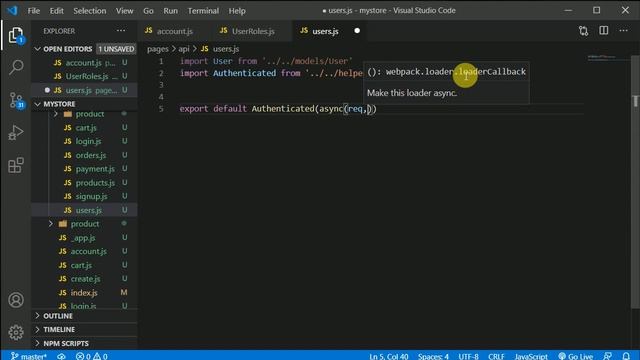Open notifications bell in status bar
Image resolution: width=640 pixels, height=360 pixels.
[x=626, y=356]
